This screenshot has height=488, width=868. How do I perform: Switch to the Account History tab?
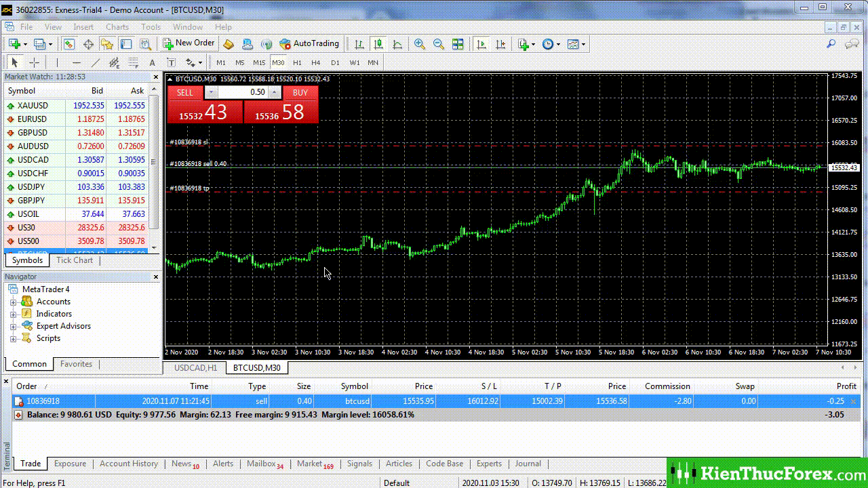click(129, 464)
